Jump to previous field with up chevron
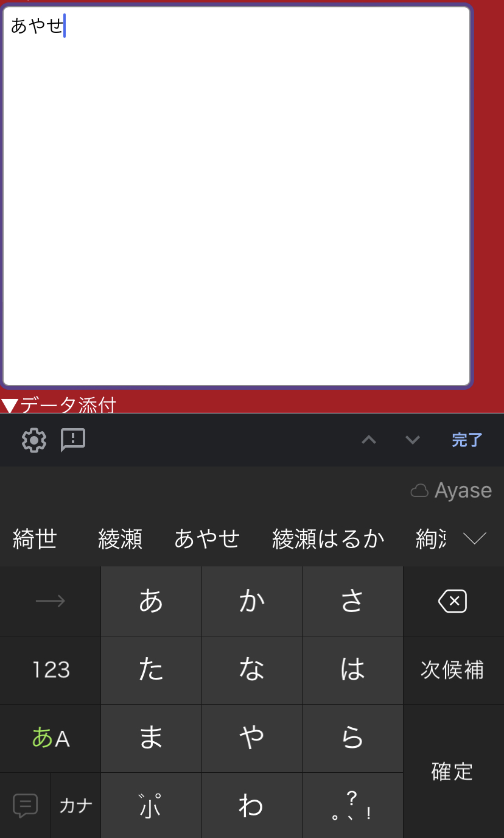504x838 pixels. pos(369,440)
